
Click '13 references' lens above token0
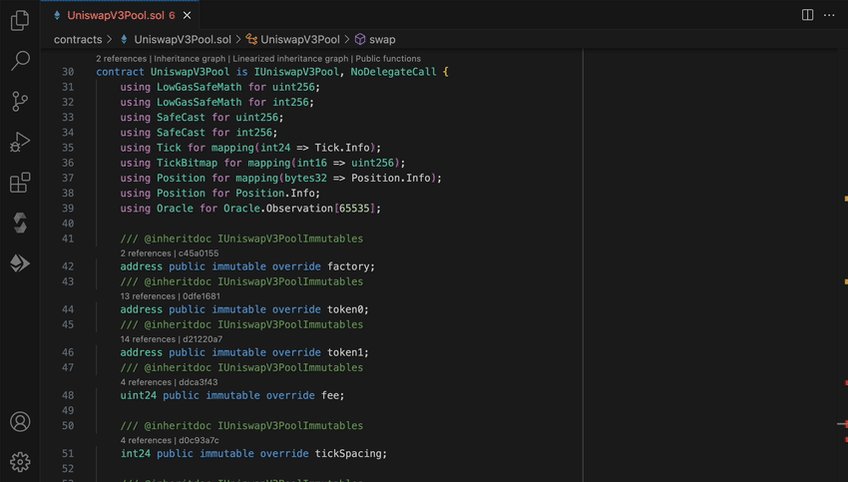(148, 296)
